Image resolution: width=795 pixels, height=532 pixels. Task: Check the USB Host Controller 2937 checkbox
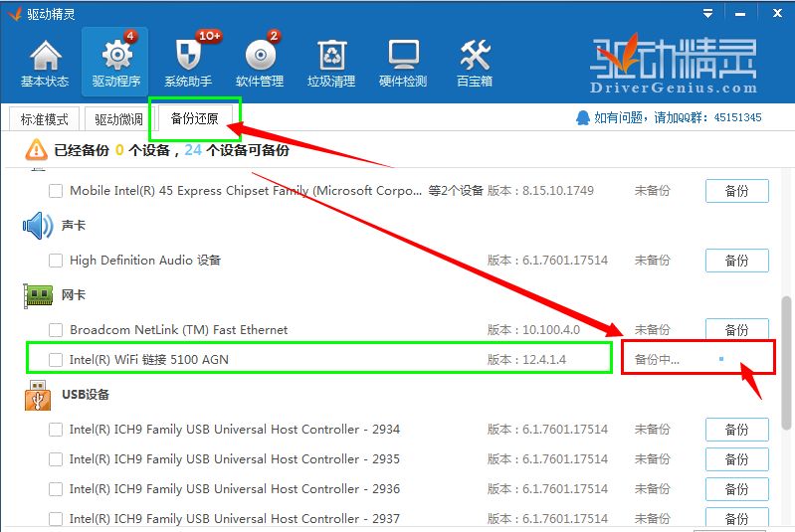pos(56,519)
